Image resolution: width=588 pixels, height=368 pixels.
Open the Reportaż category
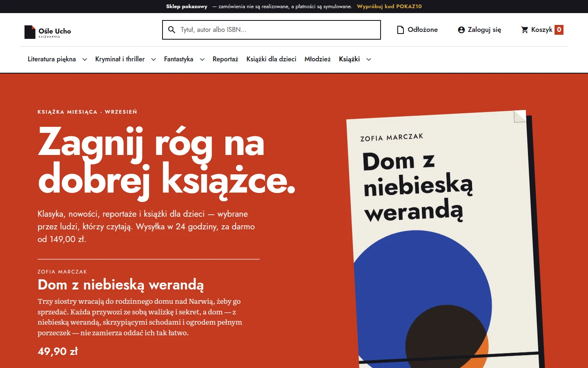[225, 59]
